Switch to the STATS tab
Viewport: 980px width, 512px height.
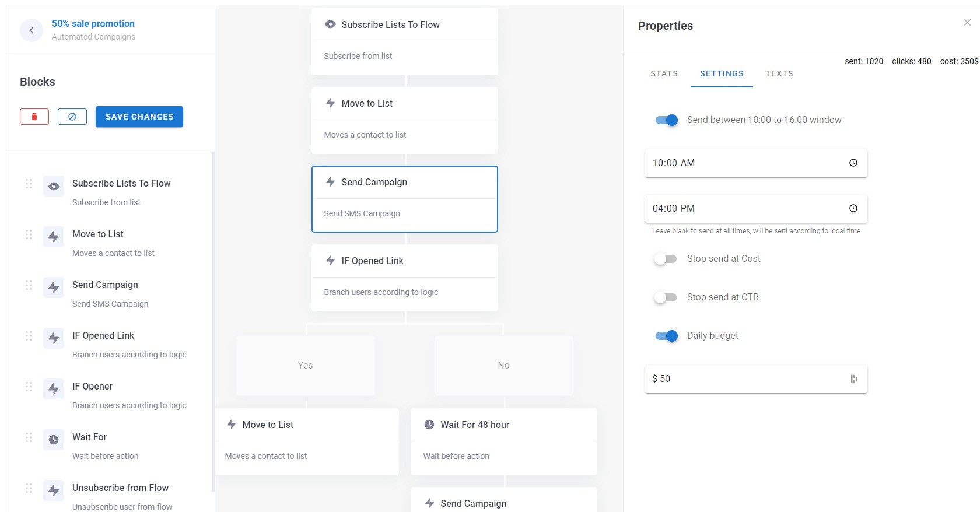point(664,73)
